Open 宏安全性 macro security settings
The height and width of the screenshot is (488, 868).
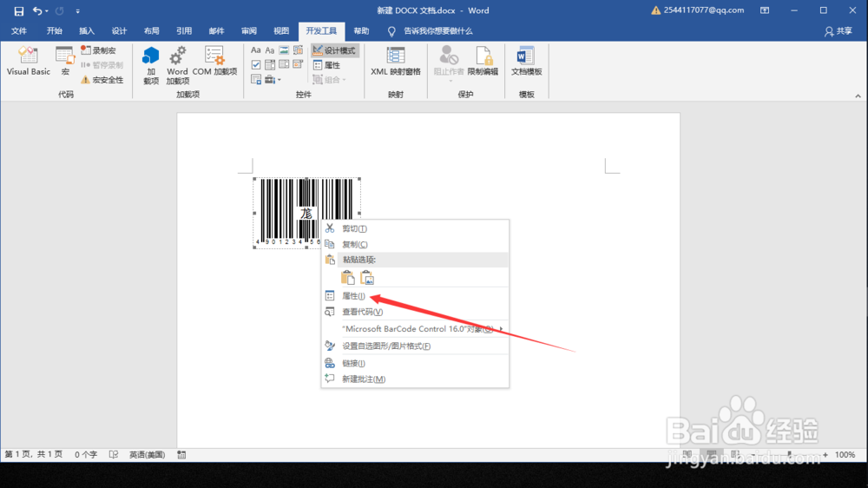click(102, 80)
